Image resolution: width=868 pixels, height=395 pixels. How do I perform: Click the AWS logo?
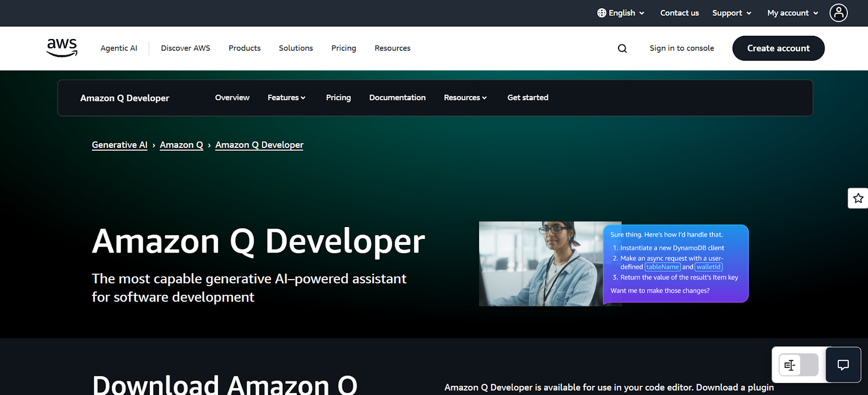(62, 48)
